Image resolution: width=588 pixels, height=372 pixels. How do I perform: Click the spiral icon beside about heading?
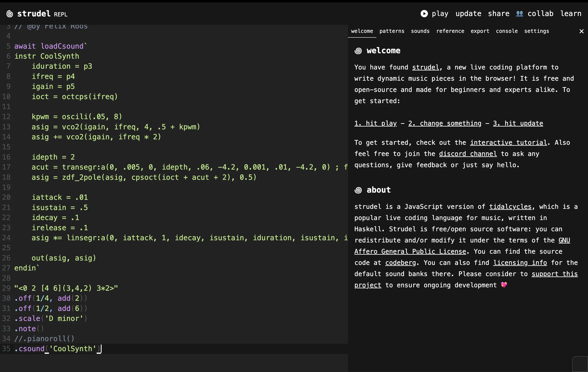point(358,190)
